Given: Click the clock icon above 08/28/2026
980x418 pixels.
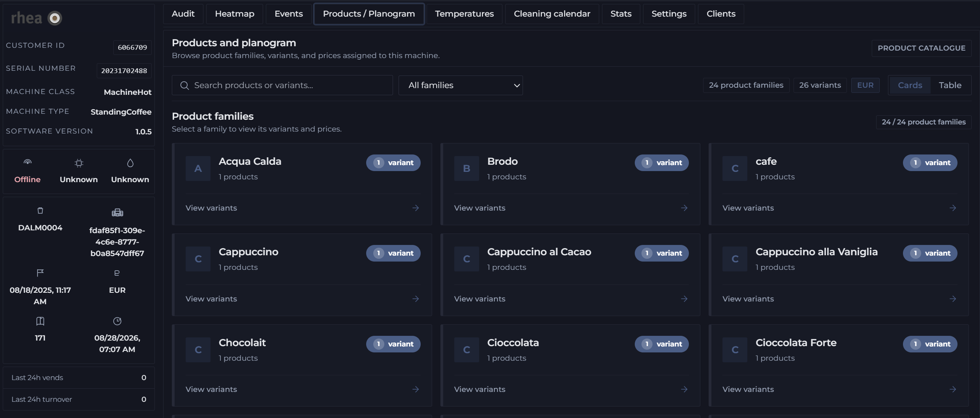Looking at the screenshot, I should coord(117,321).
